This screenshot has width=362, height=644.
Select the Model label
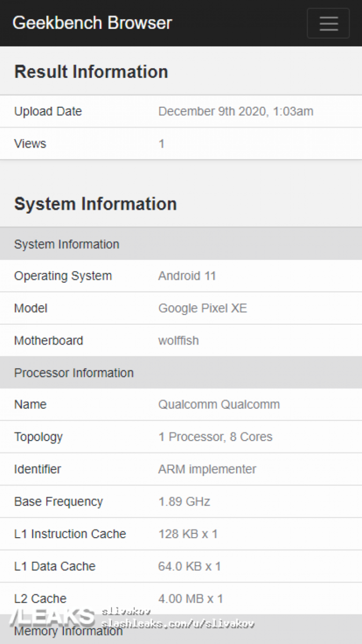click(31, 309)
